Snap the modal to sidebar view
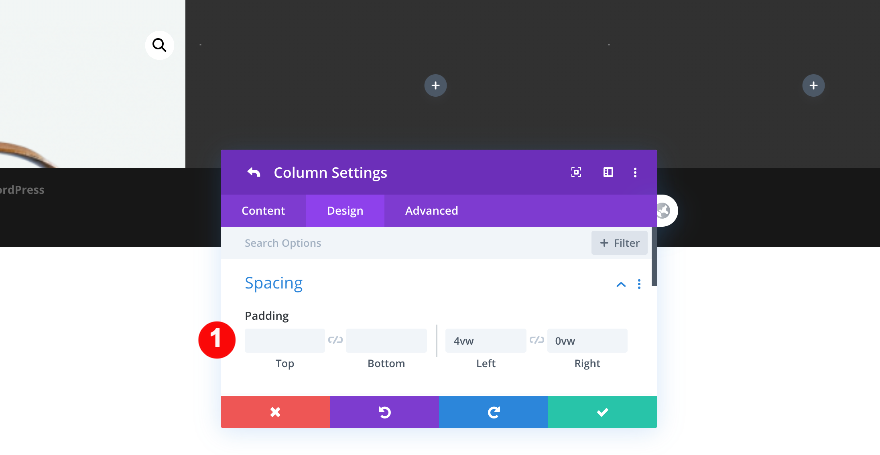The image size is (880, 455). (607, 173)
